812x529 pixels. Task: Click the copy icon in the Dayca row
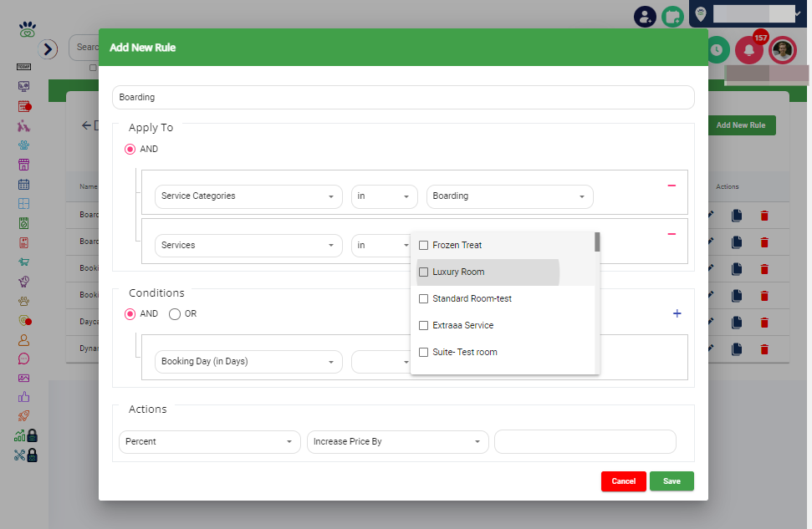[737, 323]
